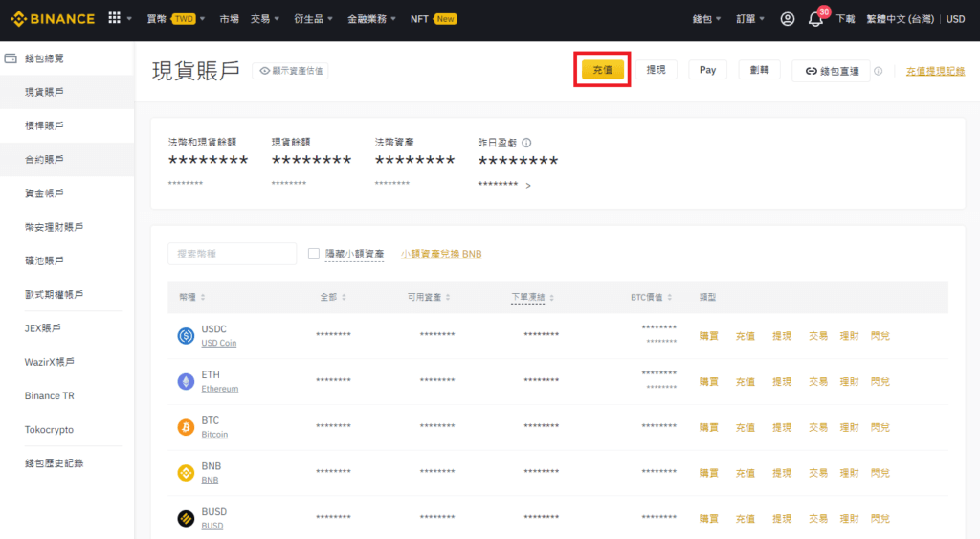Viewport: 980px width, 539px height.
Task: Open the notifications bell icon
Action: (815, 19)
